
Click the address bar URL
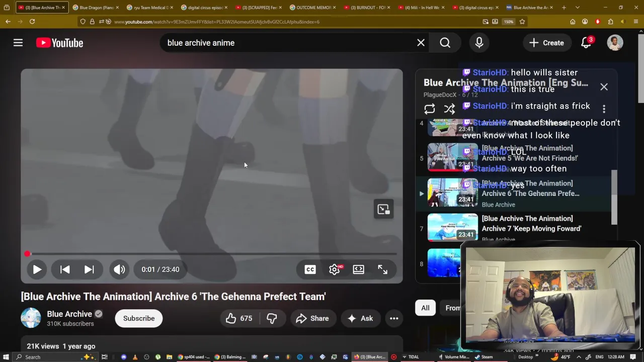[x=216, y=22]
